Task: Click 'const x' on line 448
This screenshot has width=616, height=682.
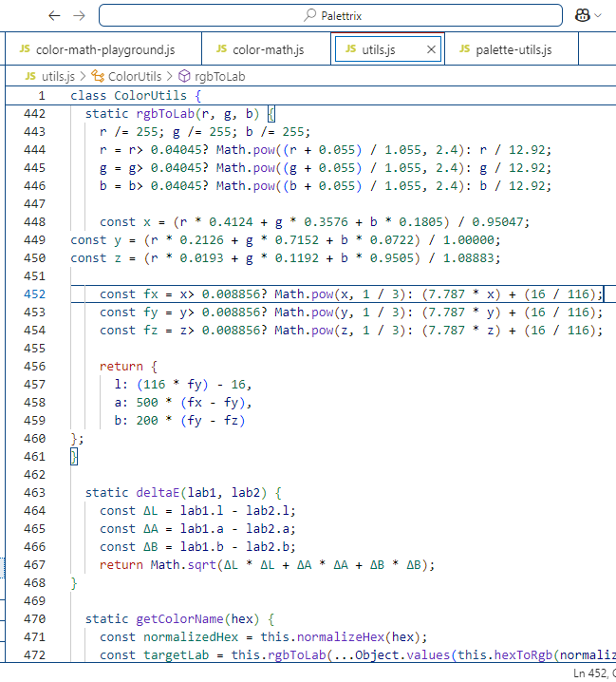Action: tap(125, 222)
